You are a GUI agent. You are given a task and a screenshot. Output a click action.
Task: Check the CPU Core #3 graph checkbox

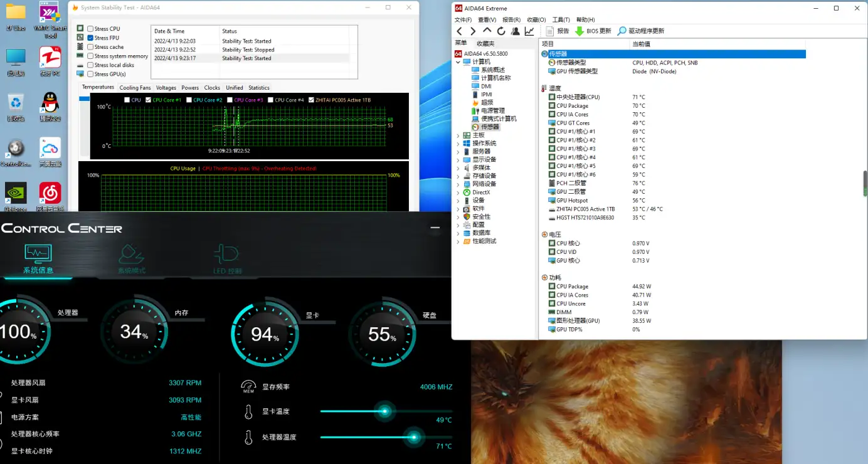coord(230,100)
